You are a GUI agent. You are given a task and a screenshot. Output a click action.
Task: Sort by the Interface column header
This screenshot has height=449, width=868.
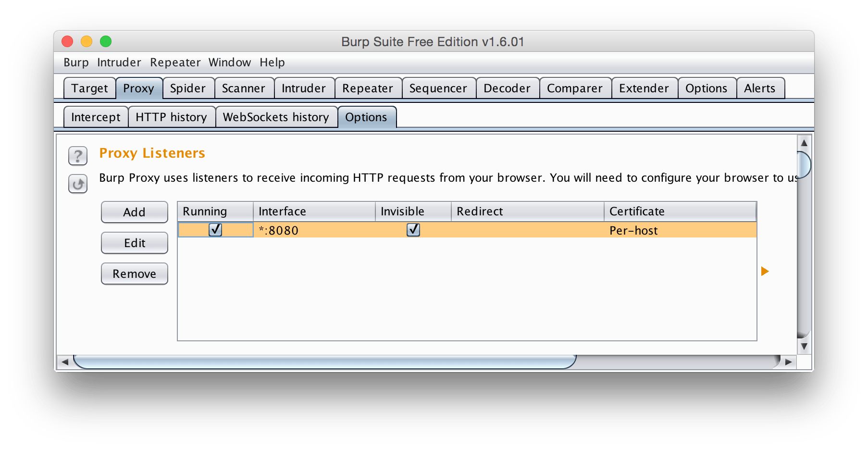[x=314, y=212]
